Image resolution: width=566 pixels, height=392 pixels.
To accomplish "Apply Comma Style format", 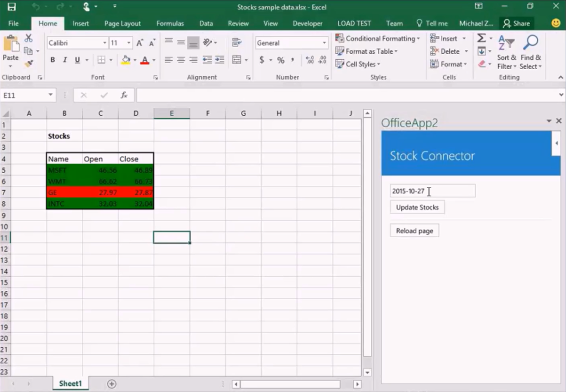I will tap(293, 60).
